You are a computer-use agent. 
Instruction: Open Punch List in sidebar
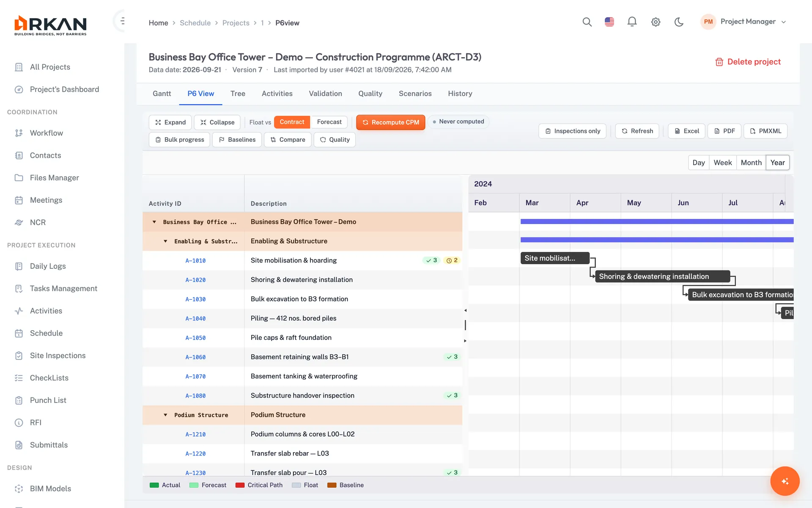tap(48, 400)
